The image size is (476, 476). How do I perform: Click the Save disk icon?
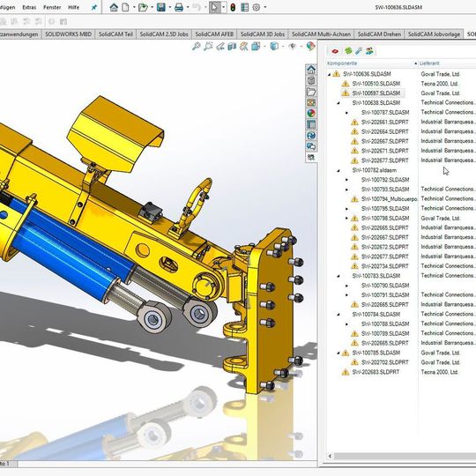(x=161, y=7)
